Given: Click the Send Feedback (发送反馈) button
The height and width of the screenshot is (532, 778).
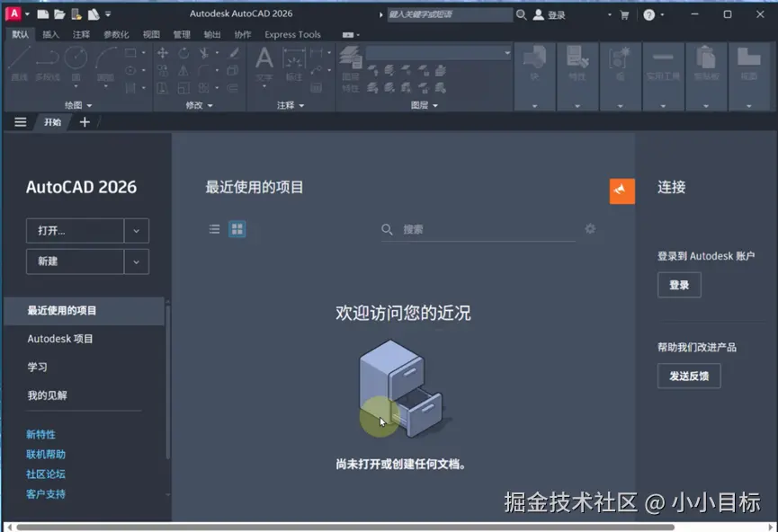Looking at the screenshot, I should pyautogui.click(x=689, y=376).
